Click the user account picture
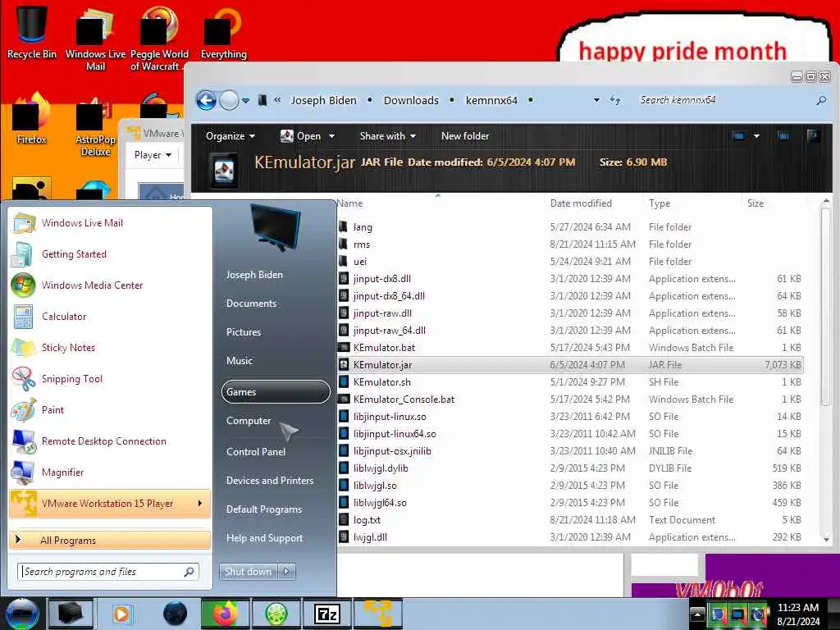 pyautogui.click(x=276, y=227)
